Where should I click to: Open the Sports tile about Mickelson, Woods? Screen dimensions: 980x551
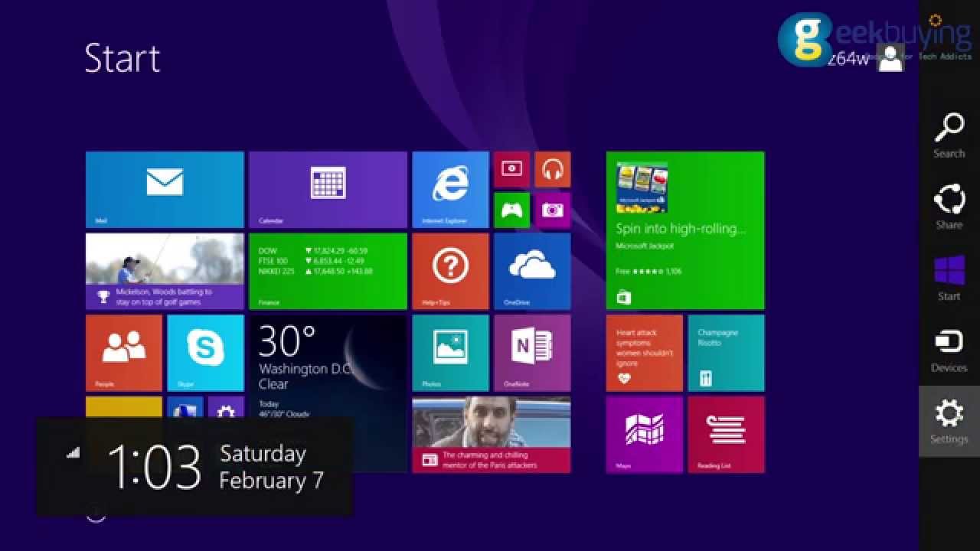click(165, 272)
